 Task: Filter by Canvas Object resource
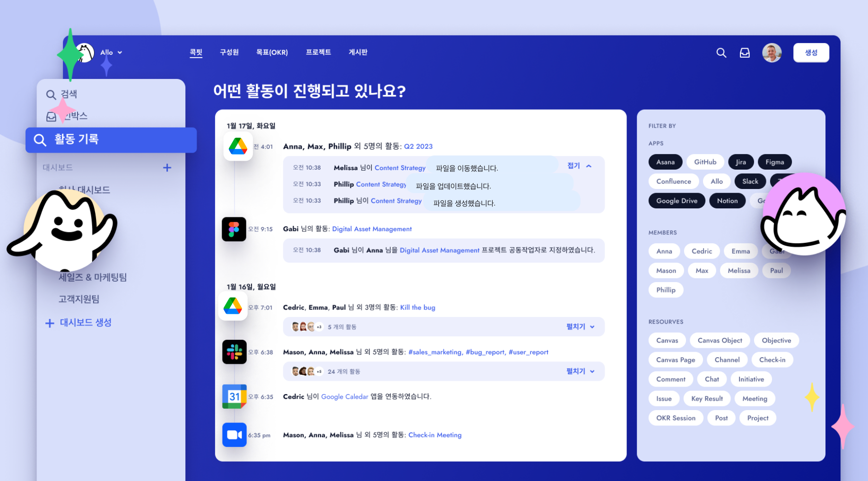pos(720,341)
